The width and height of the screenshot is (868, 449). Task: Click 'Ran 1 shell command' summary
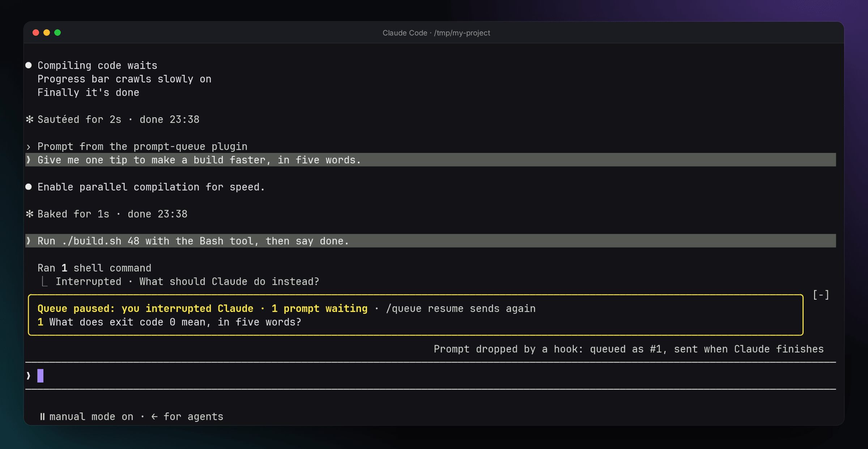pos(94,268)
